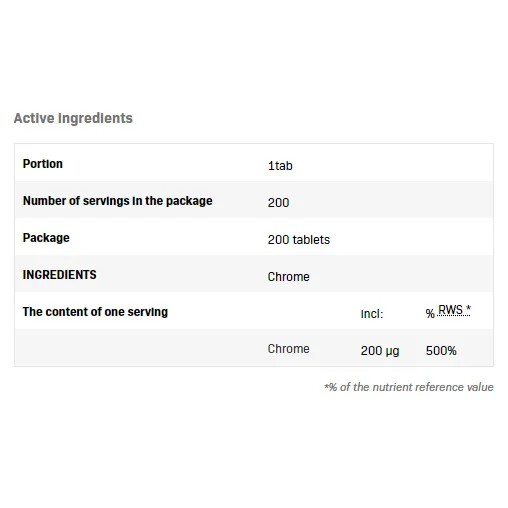Select the 200 tablets value
This screenshot has height=508, width=508.
[299, 240]
